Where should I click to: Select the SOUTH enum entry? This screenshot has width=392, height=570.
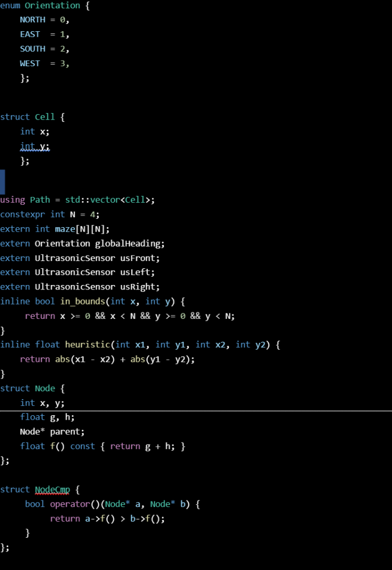(x=32, y=49)
